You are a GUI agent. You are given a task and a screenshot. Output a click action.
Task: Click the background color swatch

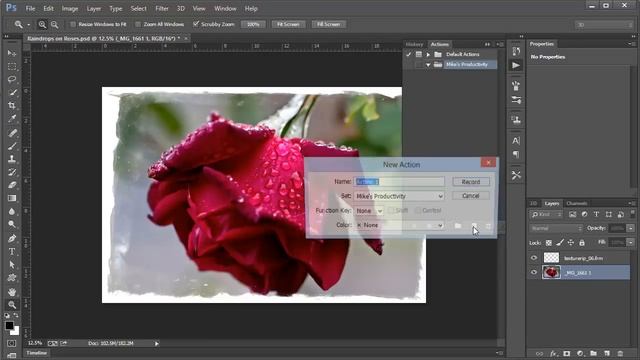pos(16,331)
